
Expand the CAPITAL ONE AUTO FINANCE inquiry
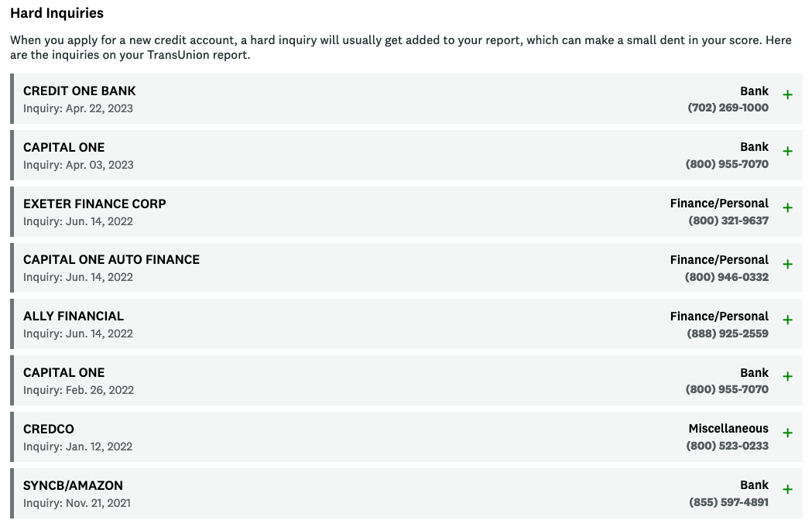click(x=787, y=264)
